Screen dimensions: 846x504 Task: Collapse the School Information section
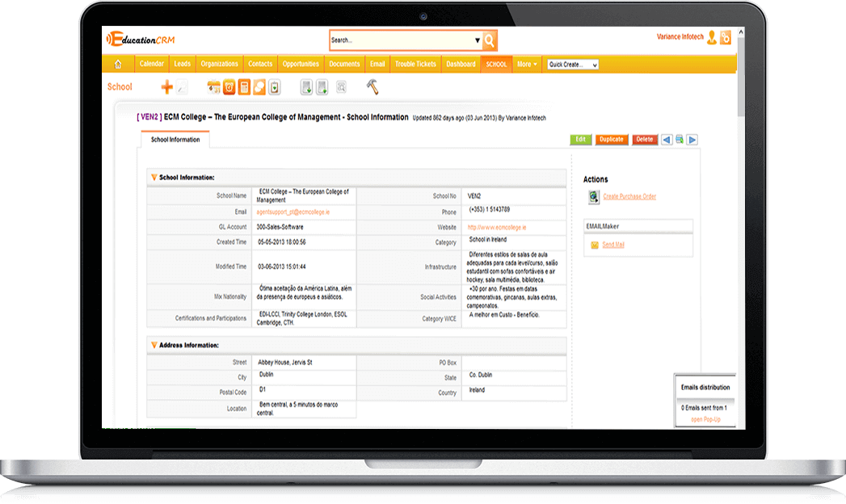pyautogui.click(x=154, y=178)
